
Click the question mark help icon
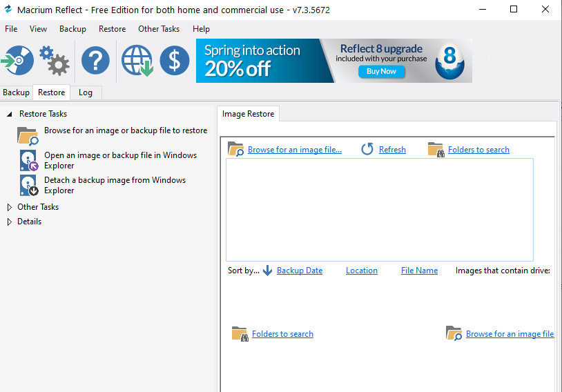pos(95,60)
